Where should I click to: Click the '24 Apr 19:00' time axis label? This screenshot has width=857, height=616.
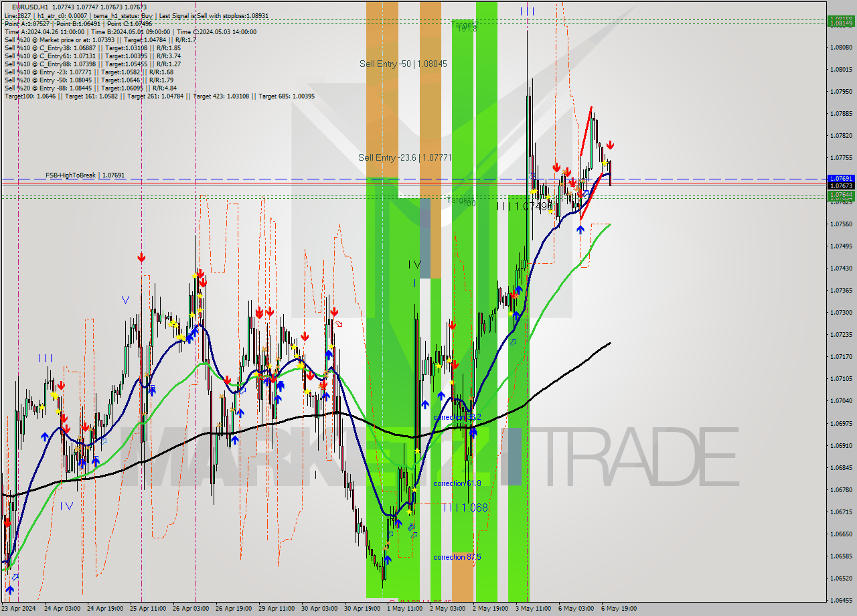[x=105, y=609]
